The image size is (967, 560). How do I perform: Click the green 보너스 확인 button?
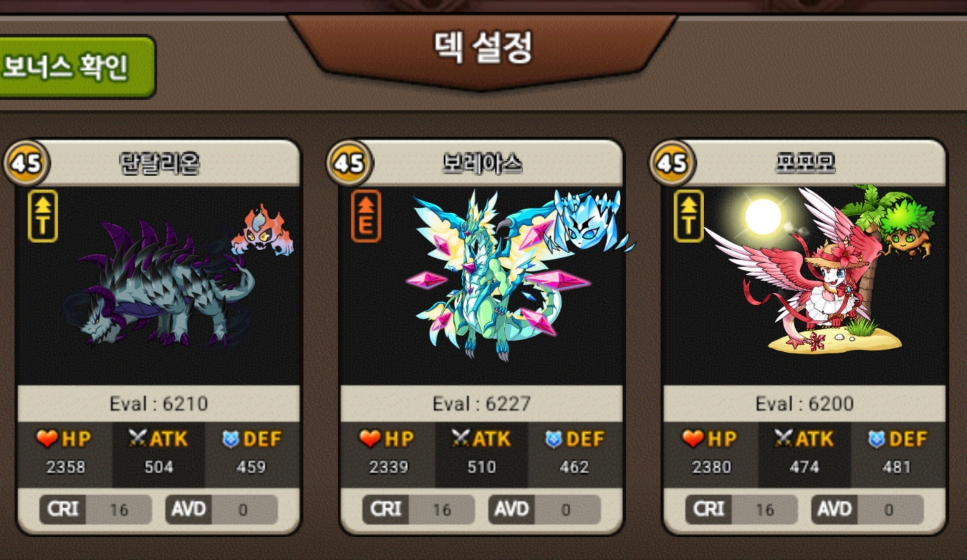[76, 67]
